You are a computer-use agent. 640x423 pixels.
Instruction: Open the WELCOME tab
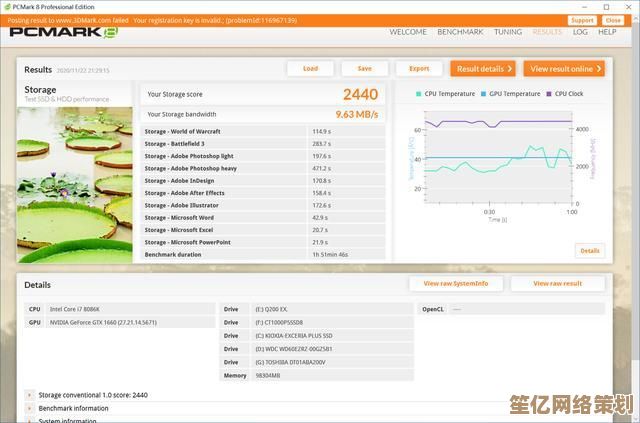tap(408, 32)
